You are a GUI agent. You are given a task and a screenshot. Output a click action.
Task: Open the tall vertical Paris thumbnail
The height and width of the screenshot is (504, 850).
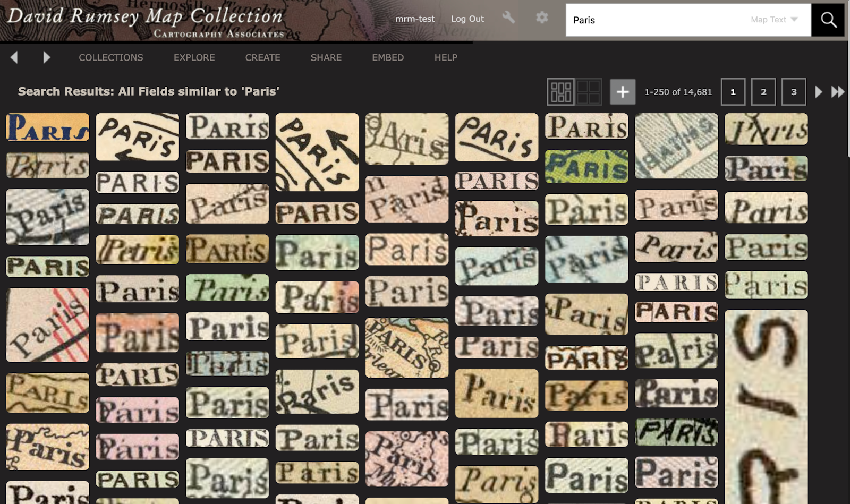point(766,407)
